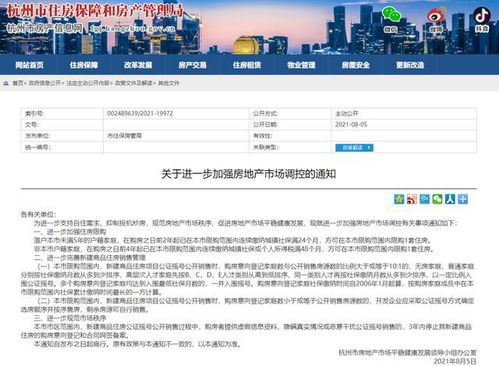Go to 网站首页 in navigation bar
The height and width of the screenshot is (366, 499).
pyautogui.click(x=29, y=65)
